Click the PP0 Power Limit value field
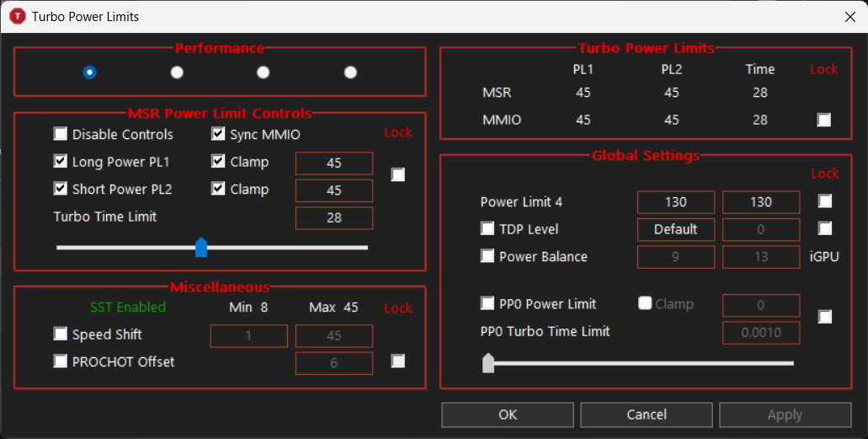This screenshot has width=868, height=439. click(x=761, y=305)
